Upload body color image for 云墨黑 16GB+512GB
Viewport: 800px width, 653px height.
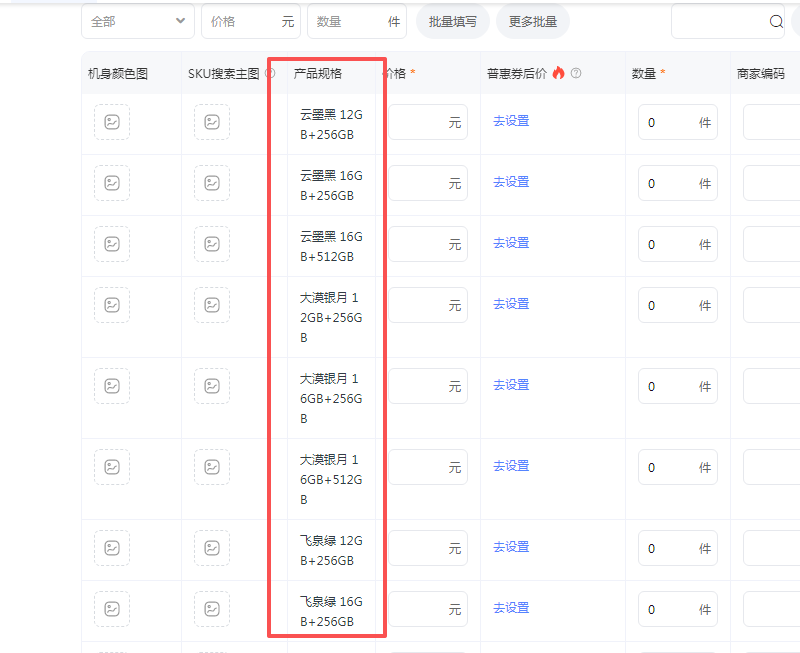[x=112, y=244]
